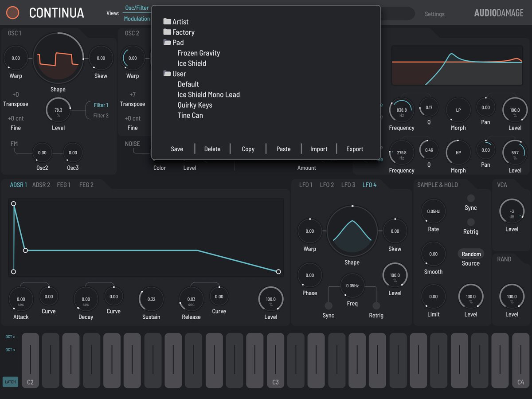The width and height of the screenshot is (532, 399).
Task: Click the ADSR Release knob
Action: (191, 299)
